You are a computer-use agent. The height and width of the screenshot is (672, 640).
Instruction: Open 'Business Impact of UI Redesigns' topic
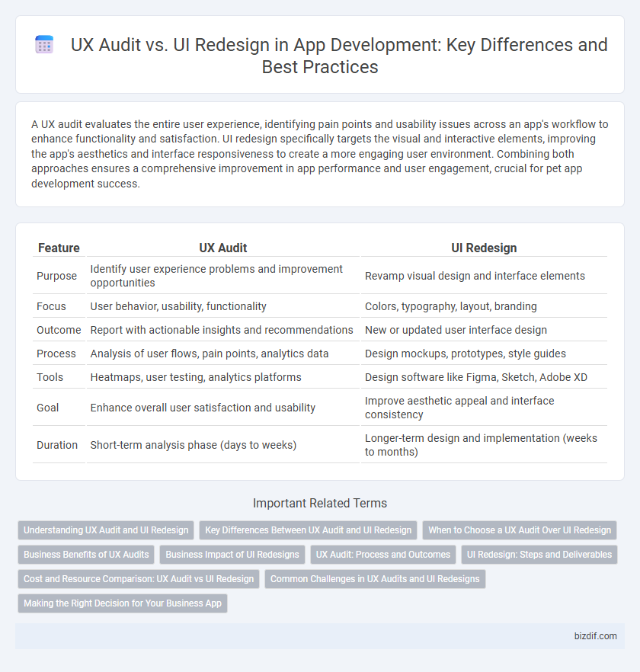click(x=232, y=554)
